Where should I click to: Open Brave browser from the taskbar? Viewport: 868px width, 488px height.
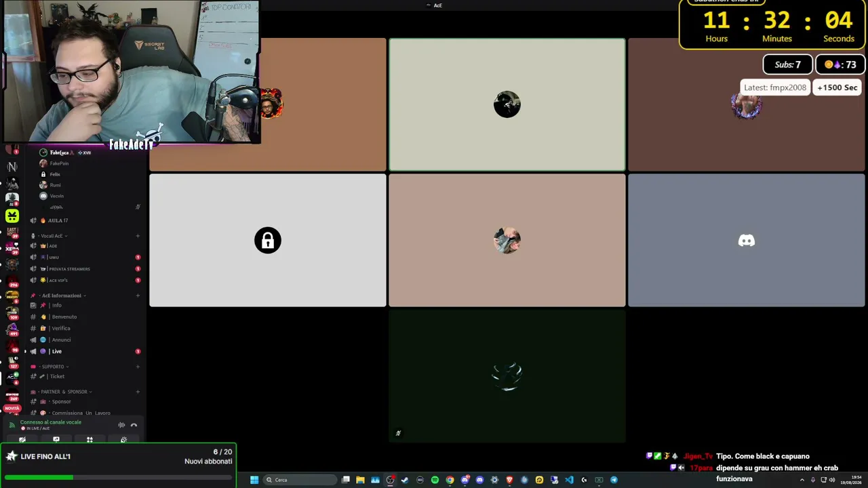[x=509, y=480]
